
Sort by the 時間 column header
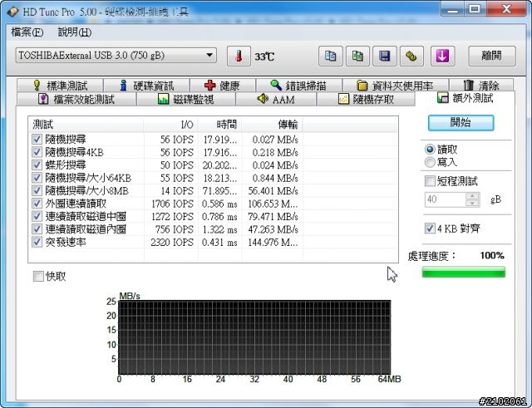pyautogui.click(x=219, y=125)
